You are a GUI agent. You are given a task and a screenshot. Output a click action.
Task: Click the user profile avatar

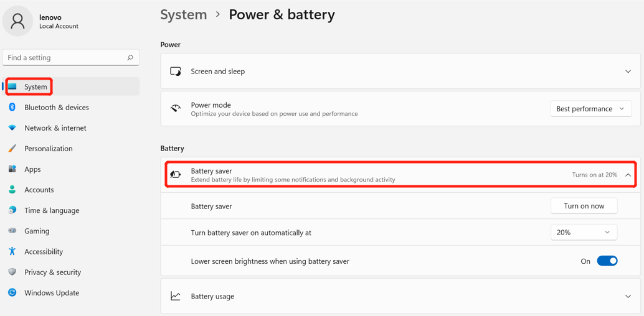click(17, 21)
